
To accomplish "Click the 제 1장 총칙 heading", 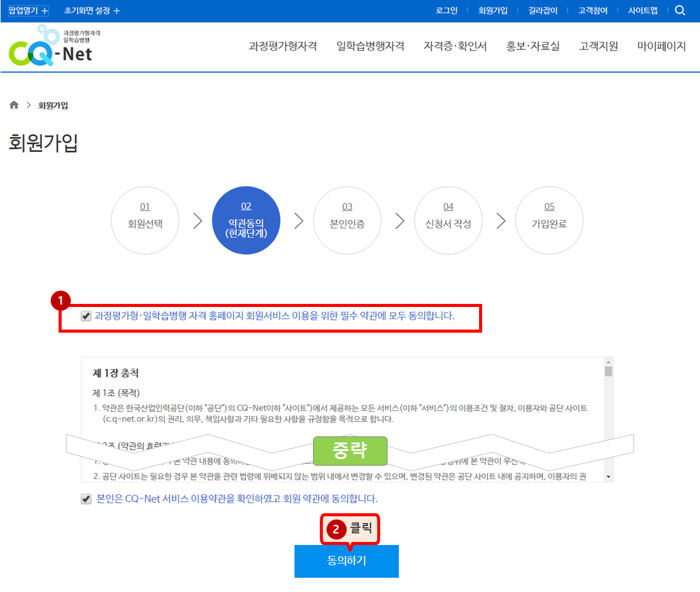I will pyautogui.click(x=115, y=374).
